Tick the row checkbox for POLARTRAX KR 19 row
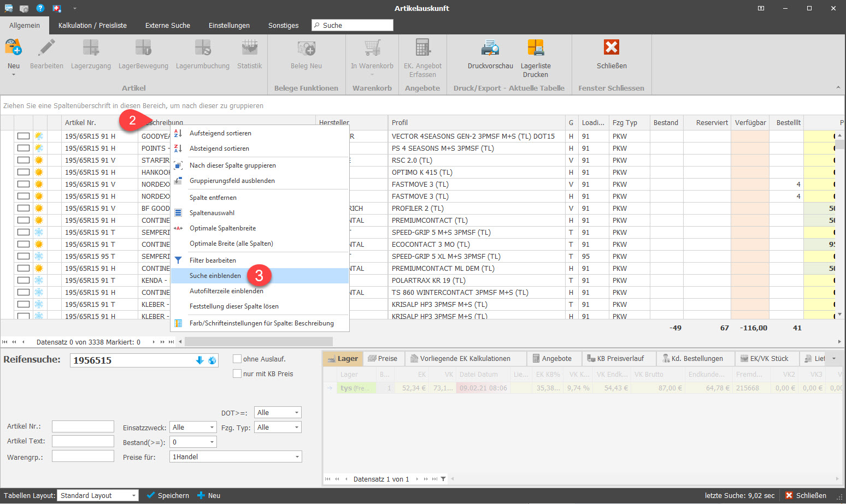This screenshot has width=846, height=504. coord(23,280)
